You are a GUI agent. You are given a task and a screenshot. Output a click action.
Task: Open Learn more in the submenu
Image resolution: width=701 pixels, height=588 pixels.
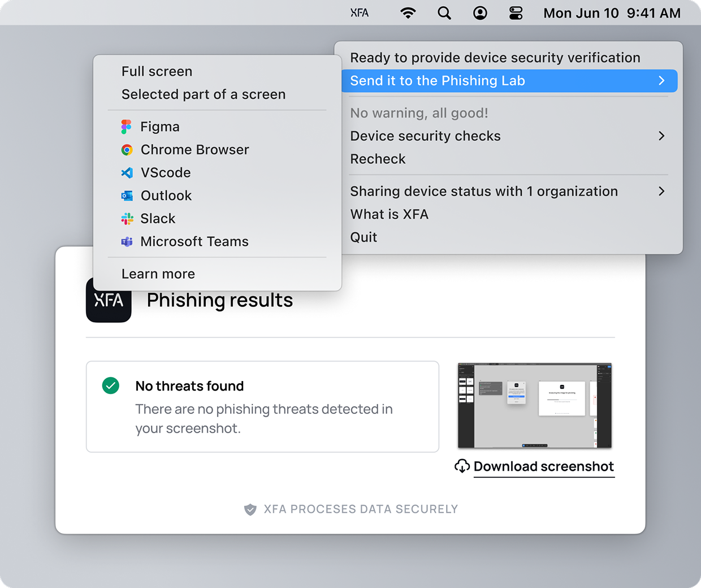click(x=217, y=274)
